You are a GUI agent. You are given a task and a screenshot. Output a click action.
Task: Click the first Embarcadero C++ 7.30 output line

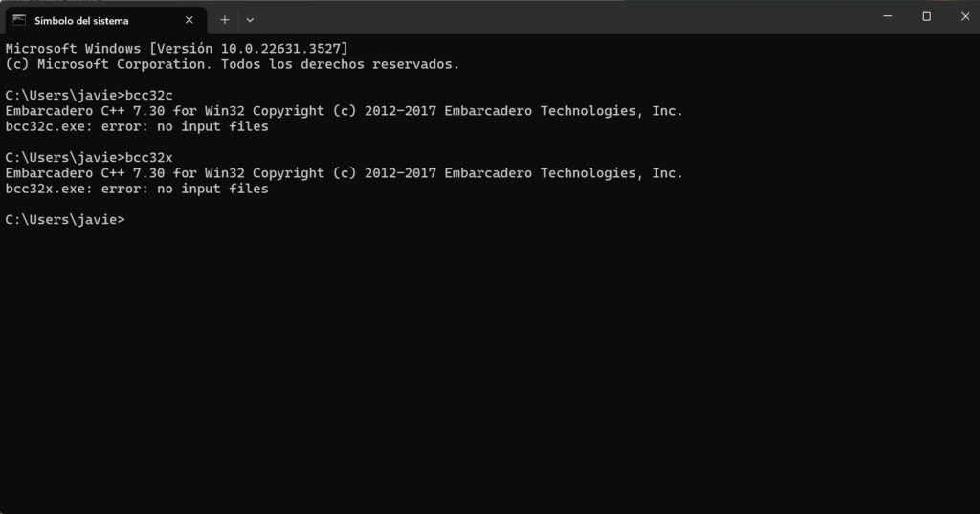[x=344, y=111]
